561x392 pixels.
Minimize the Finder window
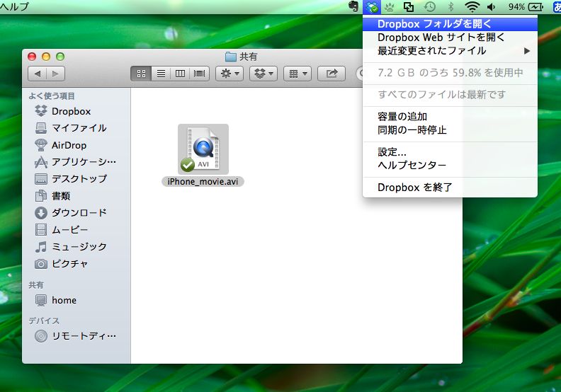click(x=46, y=57)
